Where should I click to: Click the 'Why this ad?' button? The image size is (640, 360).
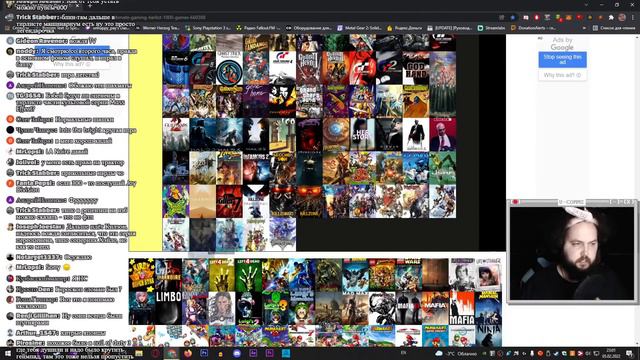562,75
